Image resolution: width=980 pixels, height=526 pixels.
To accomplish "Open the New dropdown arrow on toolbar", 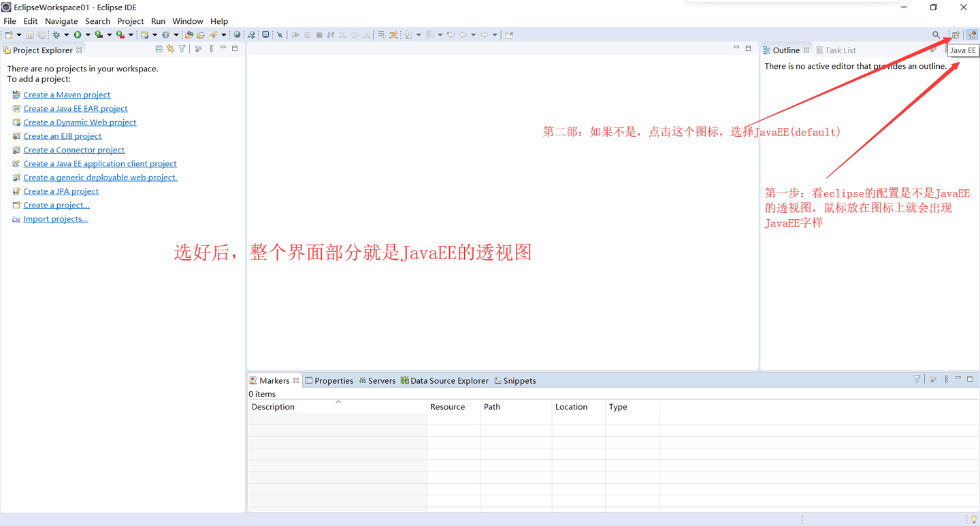I will (x=19, y=35).
